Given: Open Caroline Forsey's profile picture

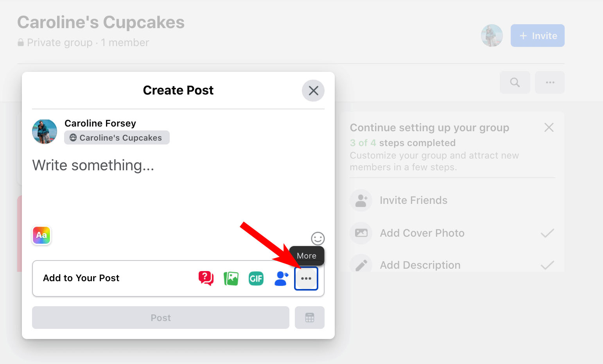Looking at the screenshot, I should [x=45, y=132].
